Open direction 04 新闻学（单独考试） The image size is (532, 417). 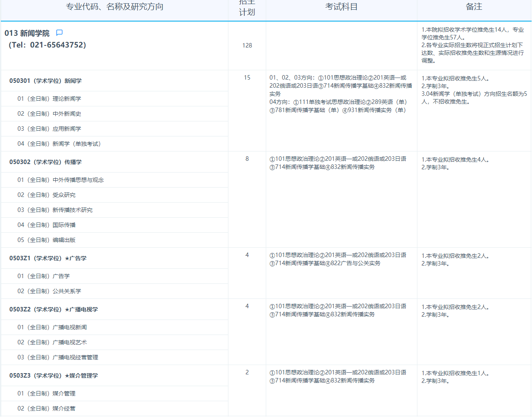59,144
